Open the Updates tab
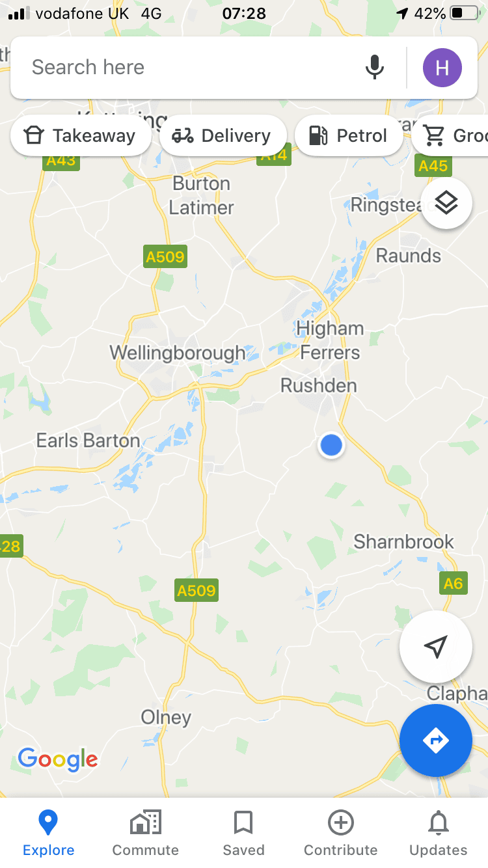 (439, 833)
